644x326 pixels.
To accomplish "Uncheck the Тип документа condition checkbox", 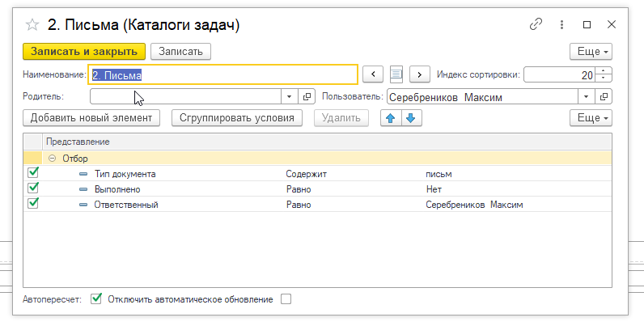I will pyautogui.click(x=33, y=173).
